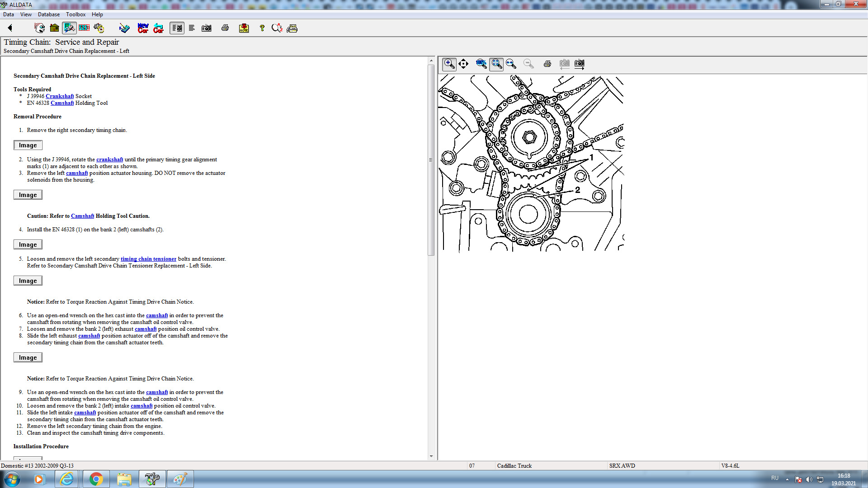Click the red 7520 labor times icon

[x=84, y=28]
